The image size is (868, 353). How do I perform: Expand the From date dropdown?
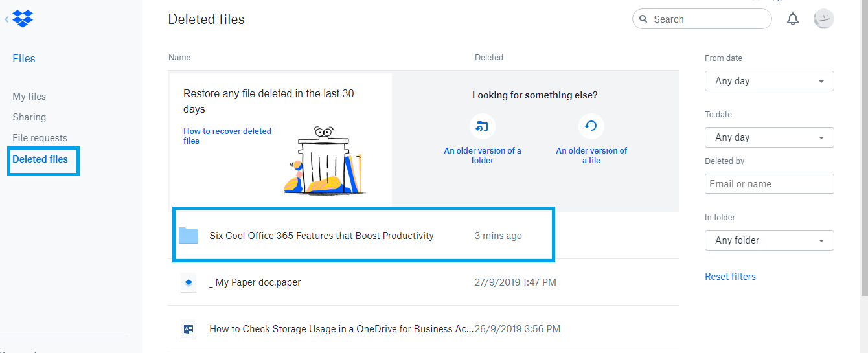(770, 81)
